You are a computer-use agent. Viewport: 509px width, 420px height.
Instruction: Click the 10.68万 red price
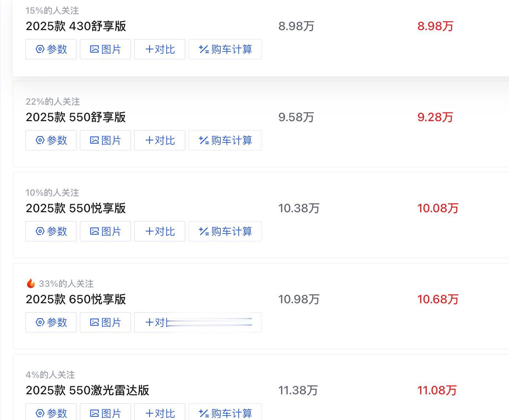437,299
